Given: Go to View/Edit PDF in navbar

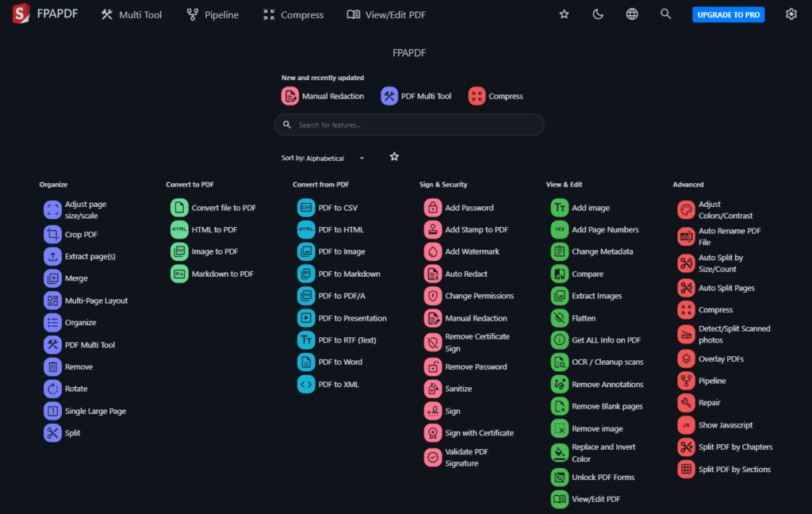Looking at the screenshot, I should coord(386,15).
